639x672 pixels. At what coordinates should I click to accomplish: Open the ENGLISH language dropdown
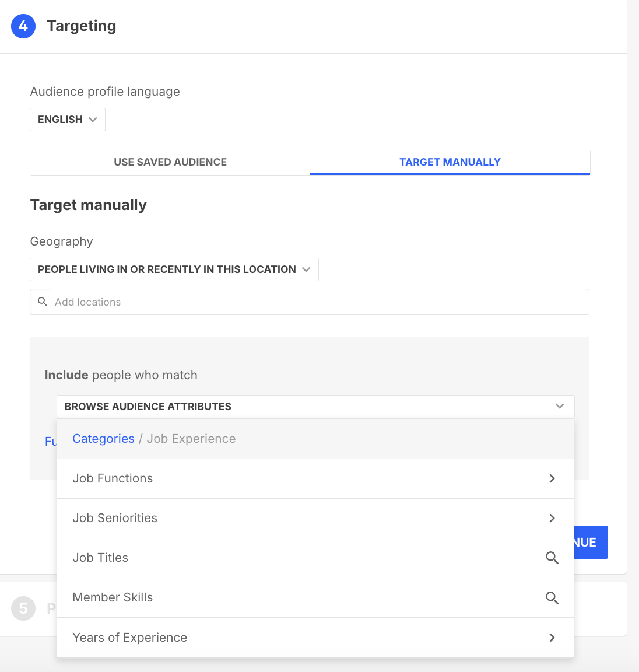pyautogui.click(x=68, y=120)
